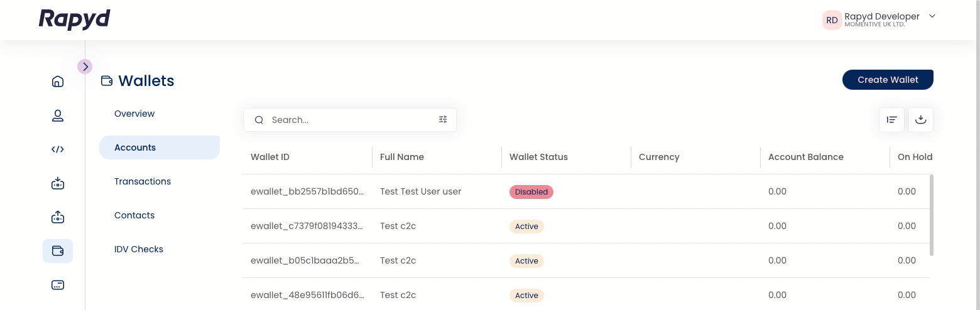Open the Disburse upload-box sidebar icon

tap(58, 217)
